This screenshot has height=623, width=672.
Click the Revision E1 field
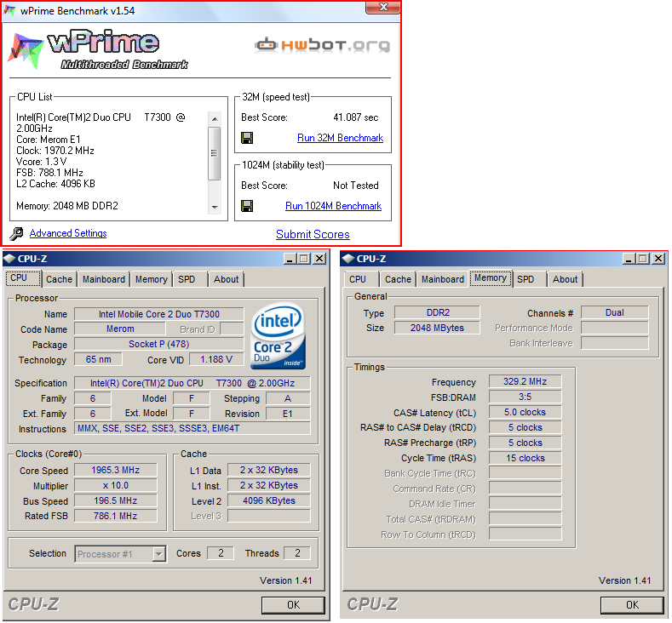click(288, 414)
